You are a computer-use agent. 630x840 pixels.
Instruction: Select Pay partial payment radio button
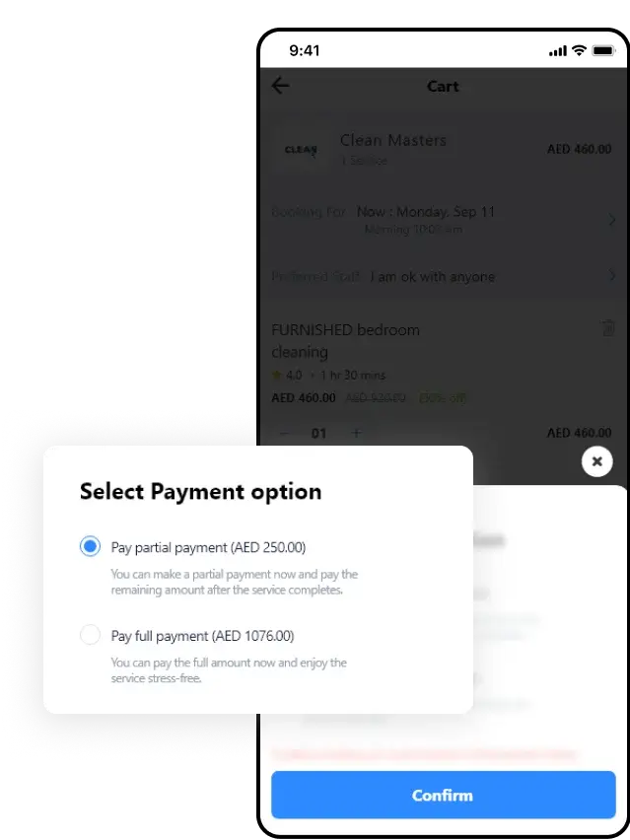(x=90, y=546)
